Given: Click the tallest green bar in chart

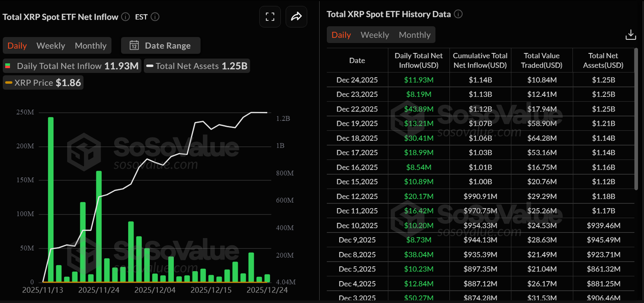Looking at the screenshot, I should tap(51, 199).
